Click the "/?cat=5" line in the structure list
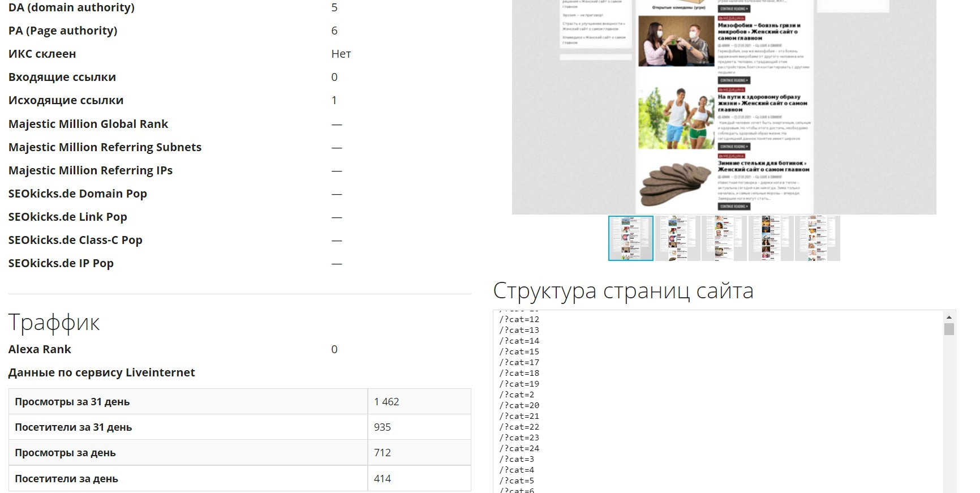980x493 pixels. [x=517, y=481]
